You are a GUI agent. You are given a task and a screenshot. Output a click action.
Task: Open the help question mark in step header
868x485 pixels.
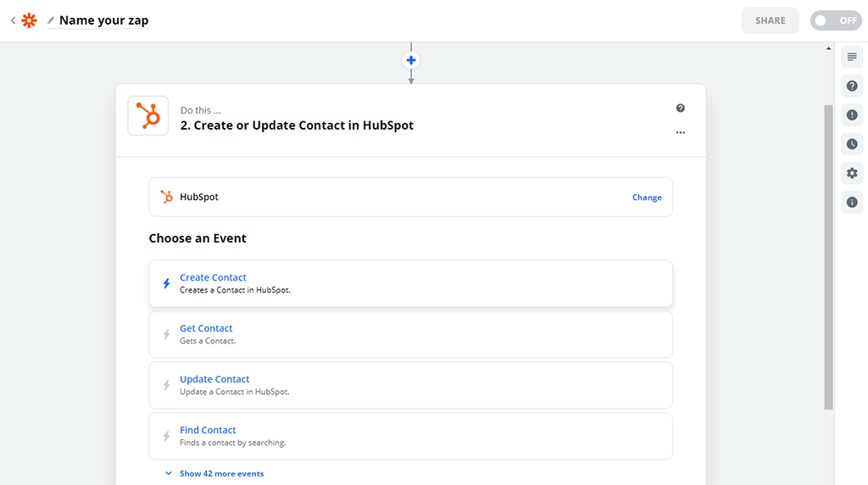[680, 109]
